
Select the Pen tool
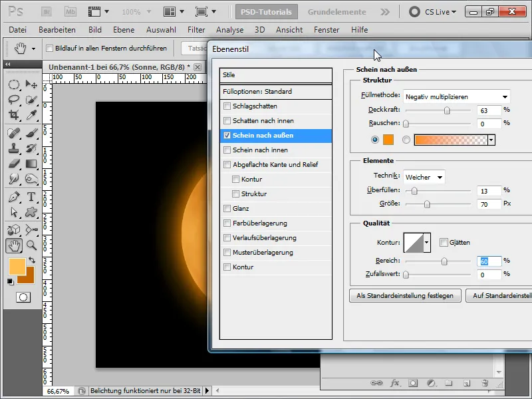pos(13,197)
